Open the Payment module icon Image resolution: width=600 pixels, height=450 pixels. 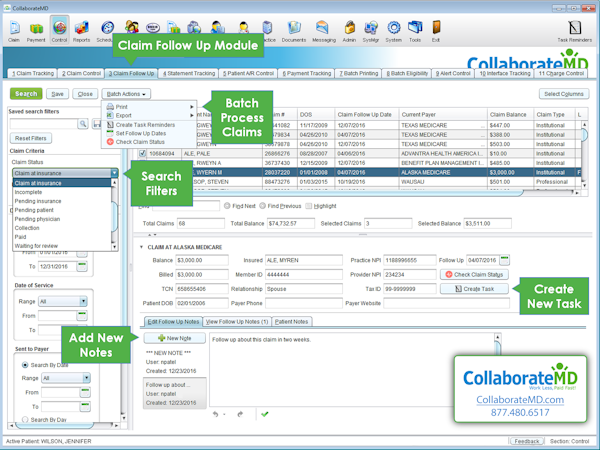point(37,29)
